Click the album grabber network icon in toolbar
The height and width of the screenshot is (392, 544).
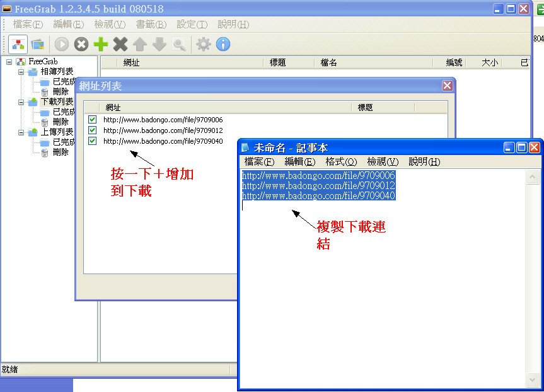coord(18,44)
